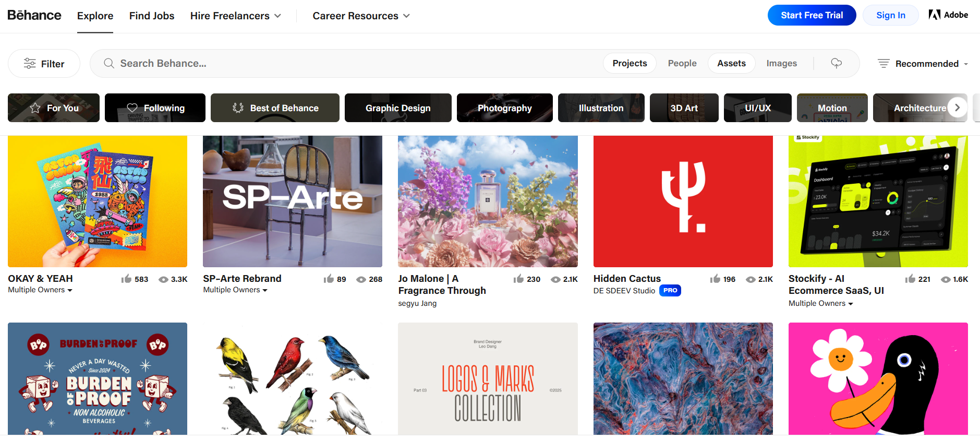Click the Start Free Trial button
Screen dimensions: 980x440
tap(812, 15)
